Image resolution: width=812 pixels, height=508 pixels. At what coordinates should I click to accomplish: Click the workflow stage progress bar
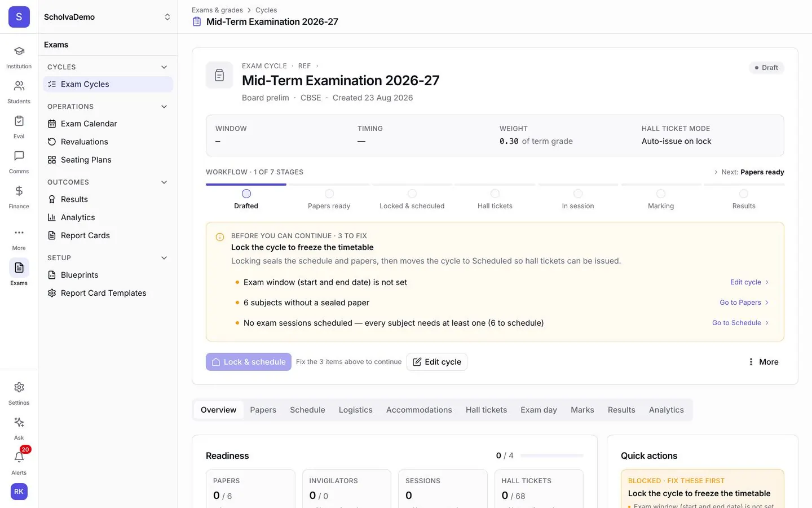pos(495,184)
